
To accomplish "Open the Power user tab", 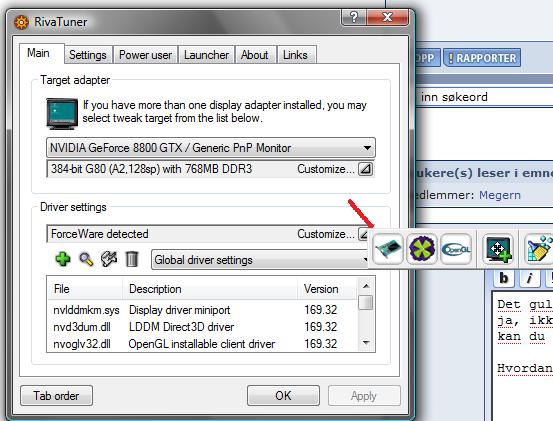I will (x=145, y=55).
